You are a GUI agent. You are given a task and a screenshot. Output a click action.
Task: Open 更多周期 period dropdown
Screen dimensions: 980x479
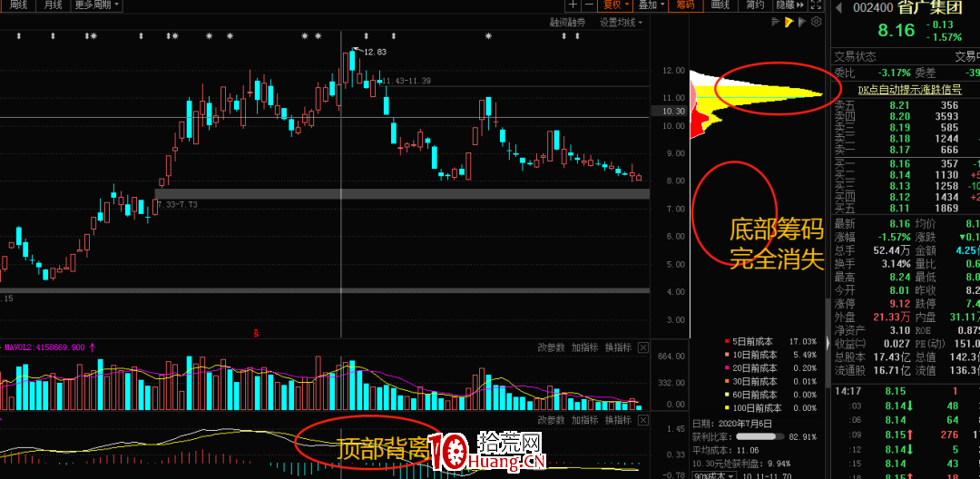point(96,5)
